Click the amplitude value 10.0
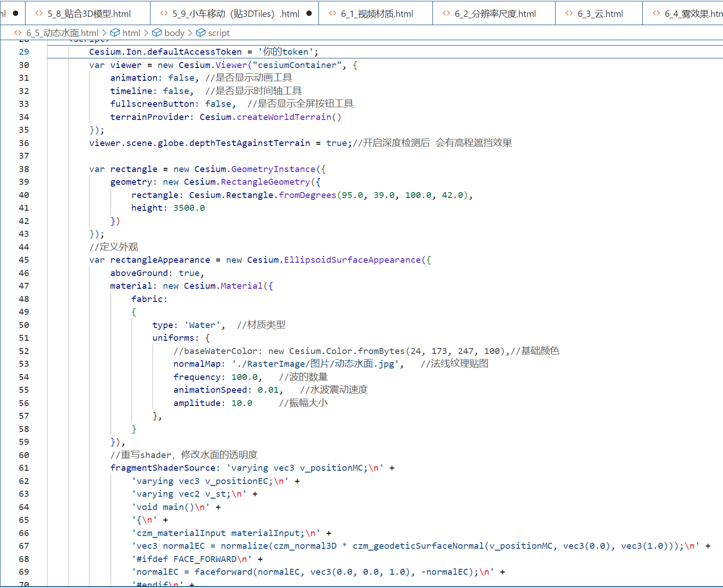Viewport: 723px width, 588px height. (x=242, y=403)
